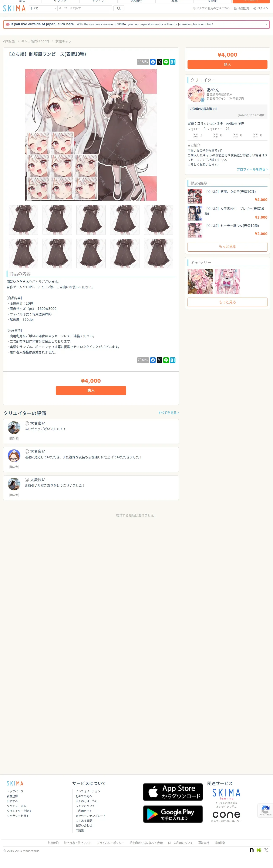Click the 購入 button below the description

[91, 391]
